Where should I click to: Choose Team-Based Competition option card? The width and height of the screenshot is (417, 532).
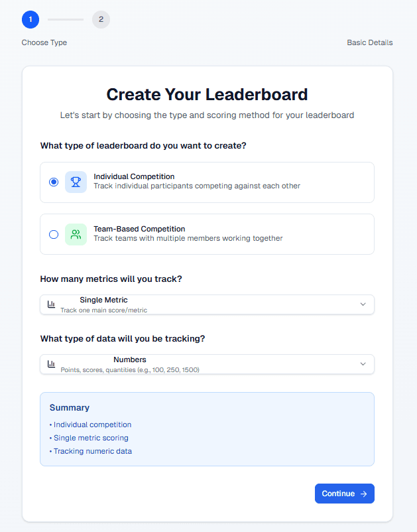[207, 234]
